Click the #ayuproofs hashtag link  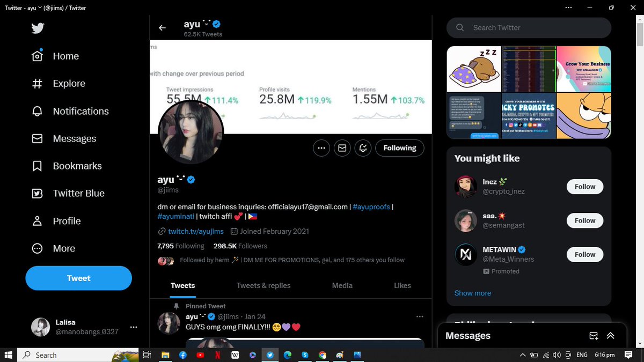tap(371, 206)
